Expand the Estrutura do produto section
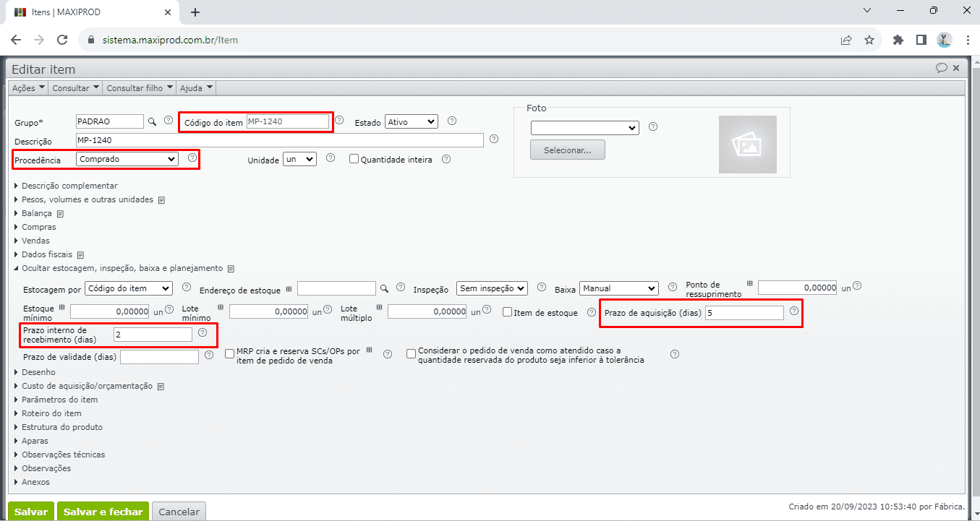This screenshot has width=980, height=521. coord(62,427)
